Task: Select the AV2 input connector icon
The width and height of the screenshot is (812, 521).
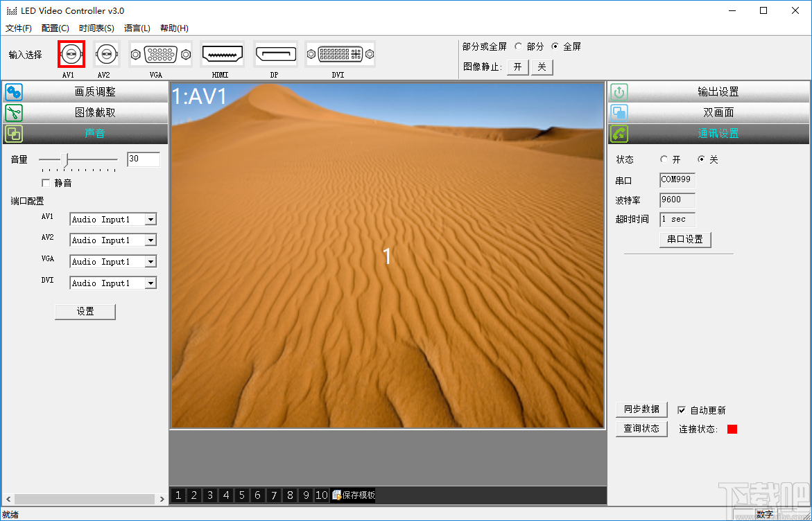Action: click(x=107, y=54)
